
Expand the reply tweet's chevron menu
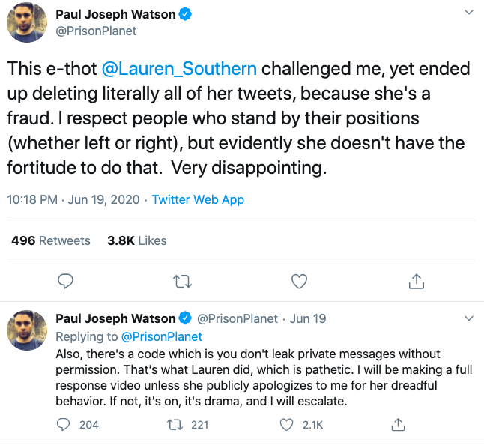[x=468, y=318]
